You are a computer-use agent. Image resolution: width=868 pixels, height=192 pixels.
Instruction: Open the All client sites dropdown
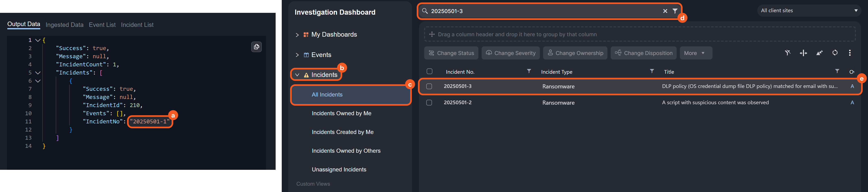point(809,10)
